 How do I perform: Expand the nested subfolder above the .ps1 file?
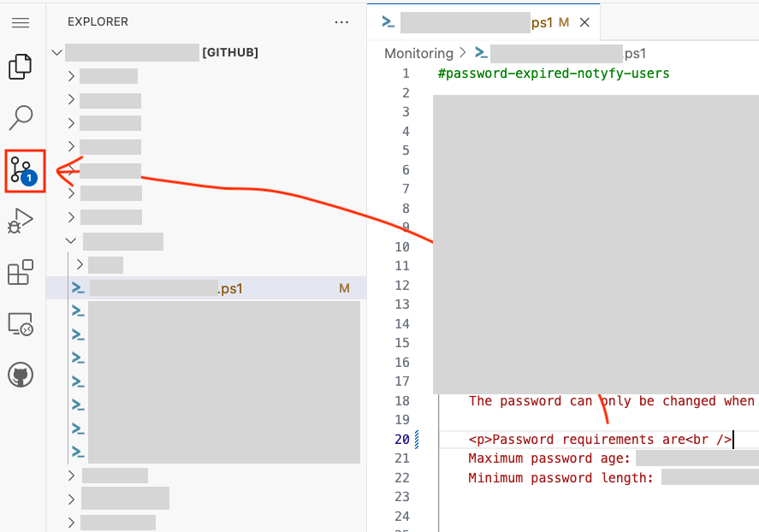(81, 265)
